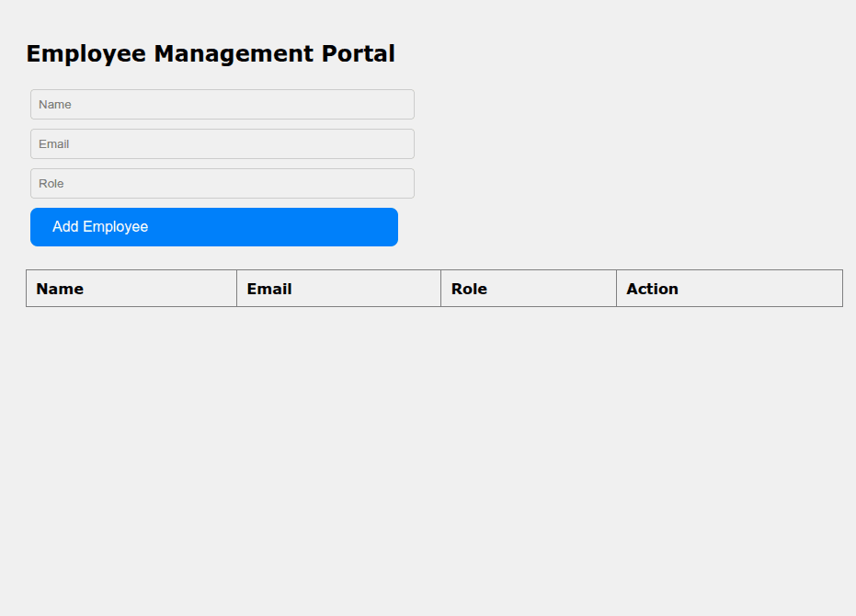Click the placeholder text saying Email
This screenshot has width=856, height=616.
click(x=52, y=143)
